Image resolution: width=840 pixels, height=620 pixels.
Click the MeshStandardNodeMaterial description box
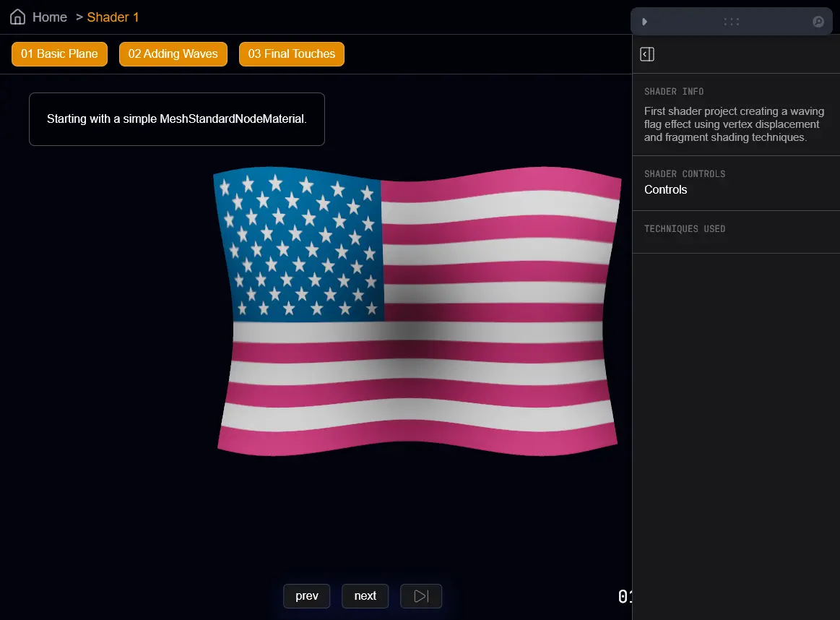(x=177, y=119)
